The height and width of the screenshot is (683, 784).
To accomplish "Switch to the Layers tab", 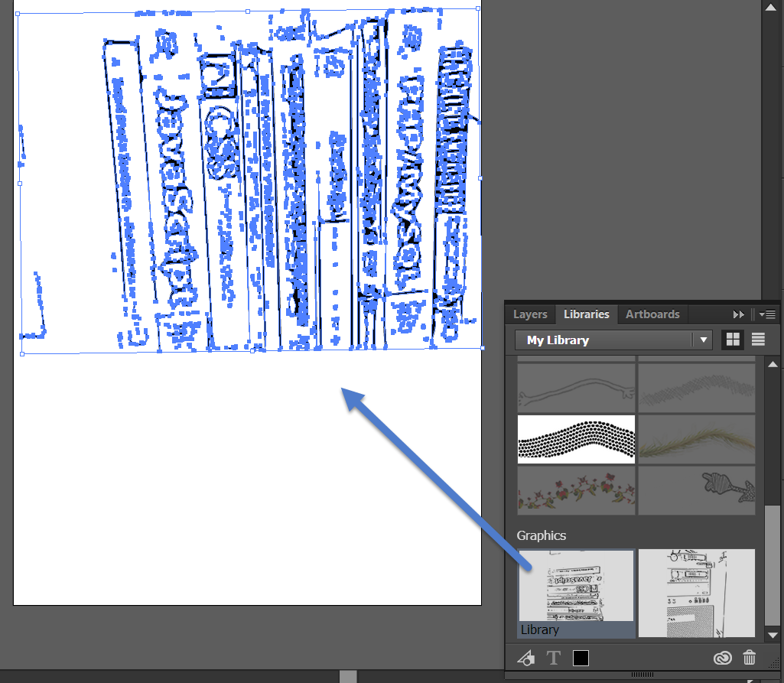I will (x=530, y=314).
